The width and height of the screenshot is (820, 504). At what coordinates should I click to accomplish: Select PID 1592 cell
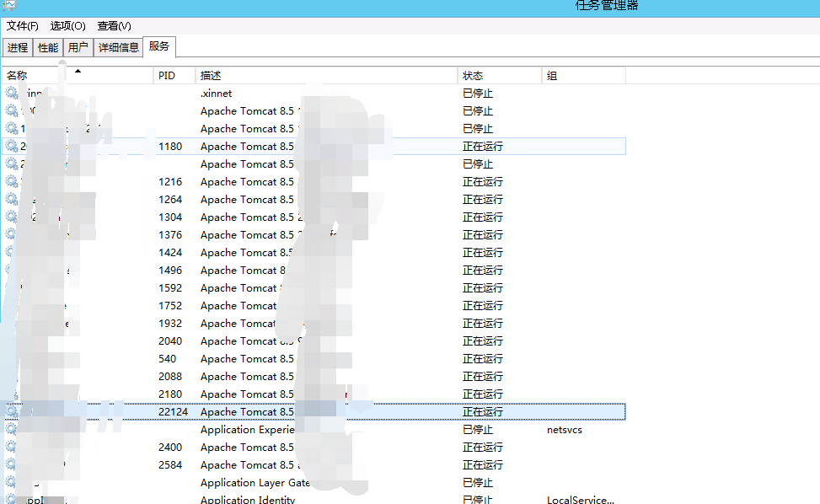click(x=170, y=288)
